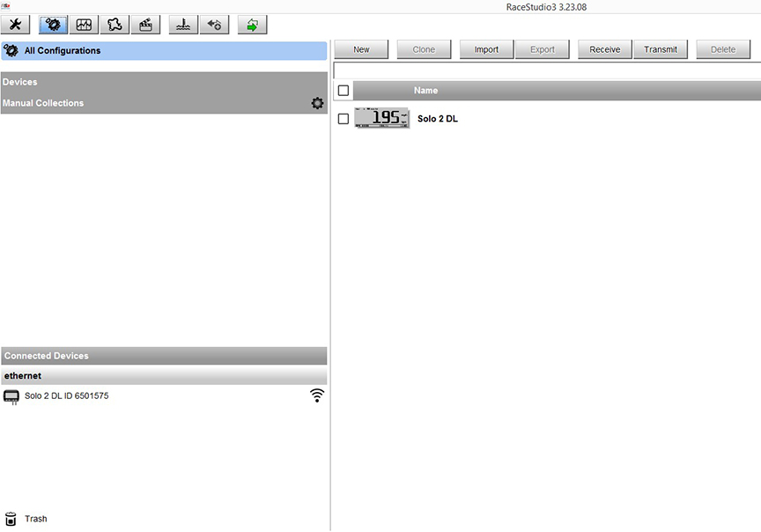Image resolution: width=761 pixels, height=532 pixels.
Task: Click the RaceStudio app icon in title bar
Action: (5, 6)
